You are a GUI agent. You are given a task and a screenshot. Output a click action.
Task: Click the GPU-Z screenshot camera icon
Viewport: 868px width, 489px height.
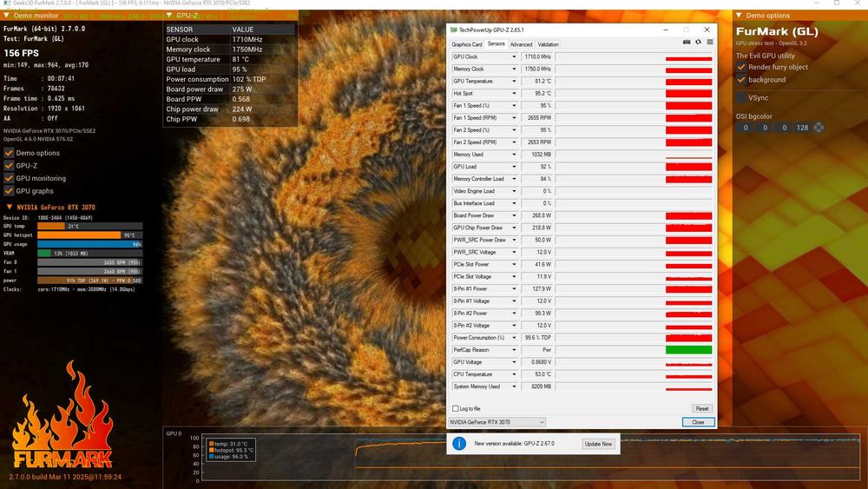pyautogui.click(x=687, y=42)
